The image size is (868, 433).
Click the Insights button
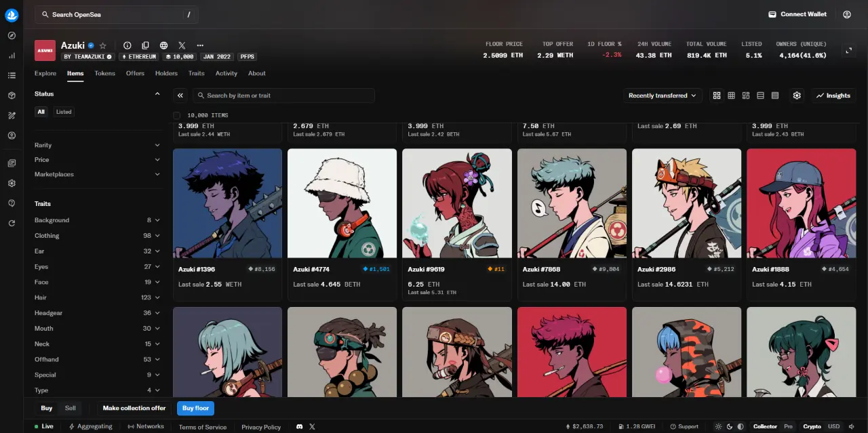pyautogui.click(x=833, y=96)
